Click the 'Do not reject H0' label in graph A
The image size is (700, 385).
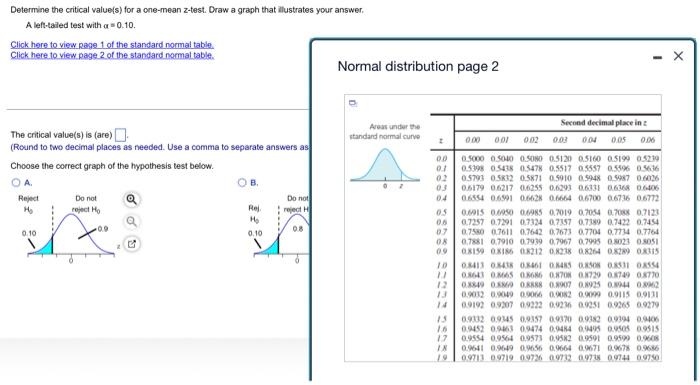[x=86, y=204]
